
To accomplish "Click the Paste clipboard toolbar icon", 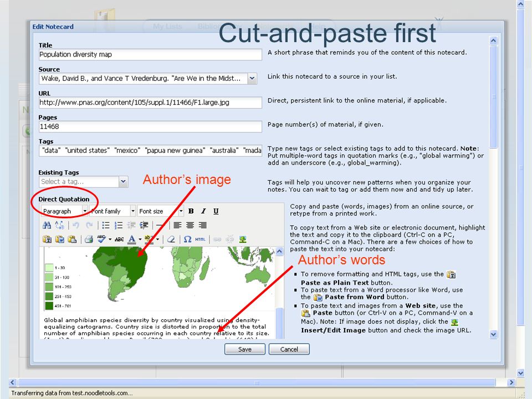I will click(x=72, y=239).
